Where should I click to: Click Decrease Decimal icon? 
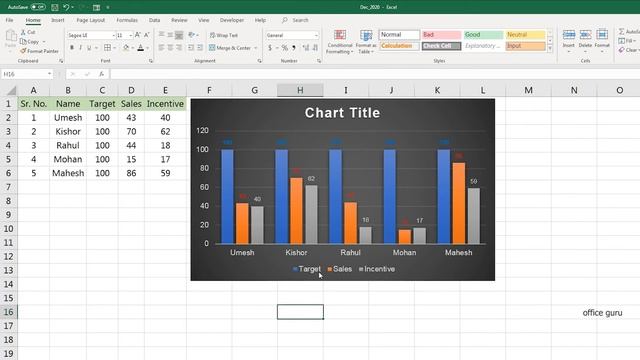point(315,48)
